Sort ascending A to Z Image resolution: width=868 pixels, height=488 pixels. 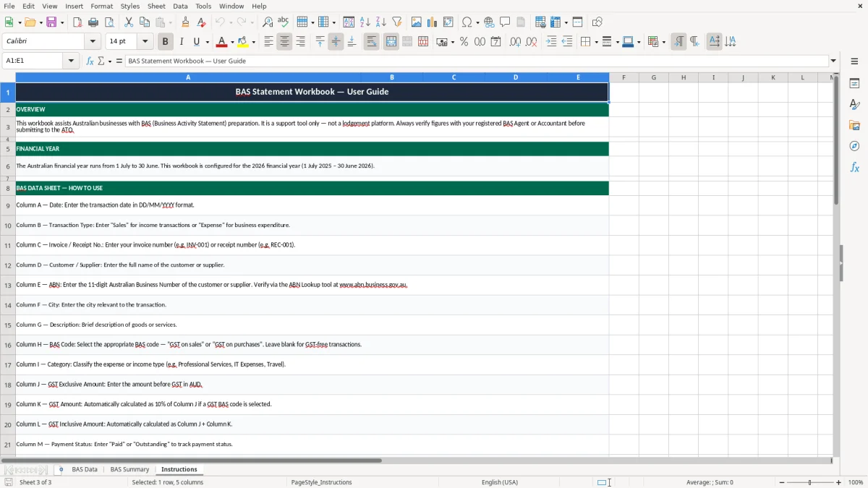365,22
